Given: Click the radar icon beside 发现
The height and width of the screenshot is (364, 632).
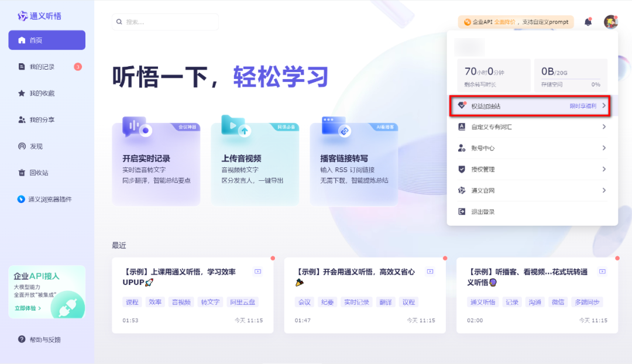Looking at the screenshot, I should point(22,146).
